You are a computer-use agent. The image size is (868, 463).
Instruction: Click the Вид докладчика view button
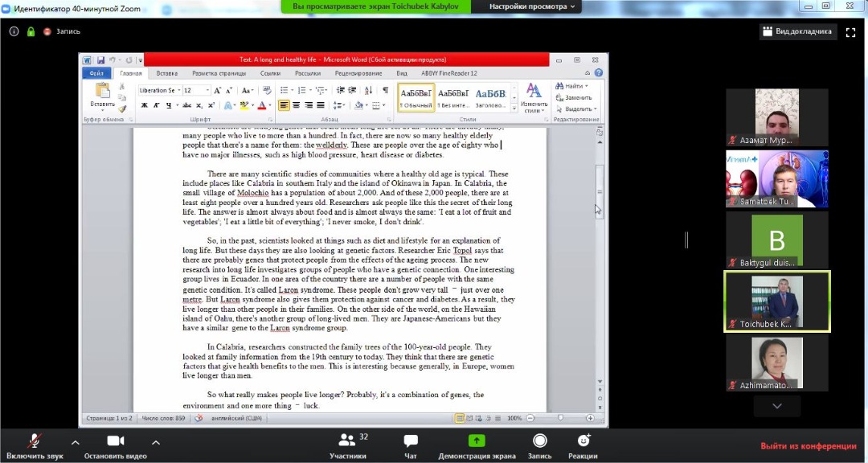click(798, 31)
